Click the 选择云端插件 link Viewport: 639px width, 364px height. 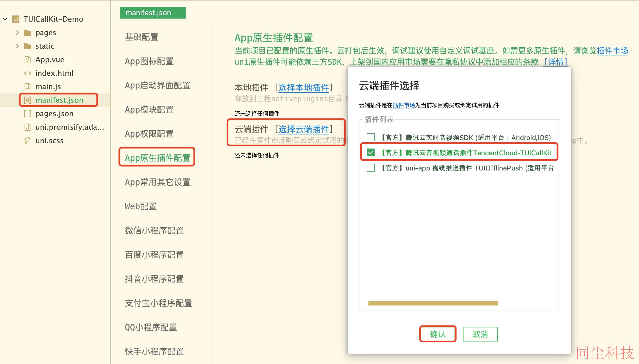[x=304, y=129]
